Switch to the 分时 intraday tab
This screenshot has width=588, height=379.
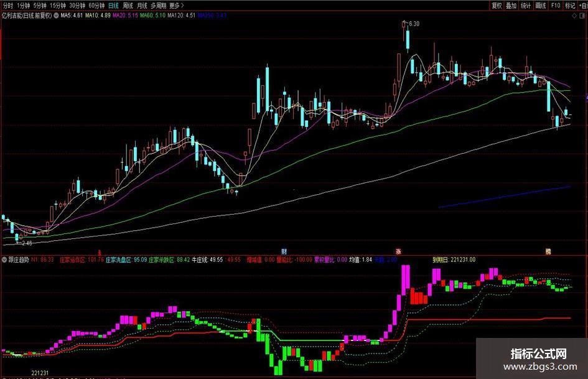pyautogui.click(x=7, y=5)
